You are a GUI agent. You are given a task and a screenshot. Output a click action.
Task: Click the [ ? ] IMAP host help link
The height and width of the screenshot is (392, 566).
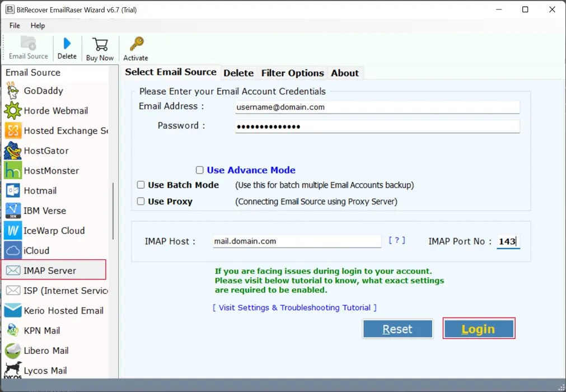(x=397, y=240)
